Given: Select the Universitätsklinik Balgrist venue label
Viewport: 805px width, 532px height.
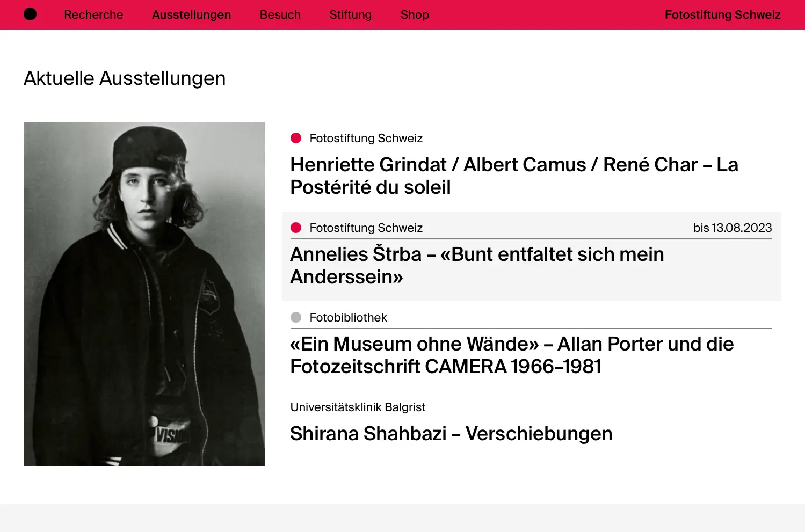Looking at the screenshot, I should point(358,407).
